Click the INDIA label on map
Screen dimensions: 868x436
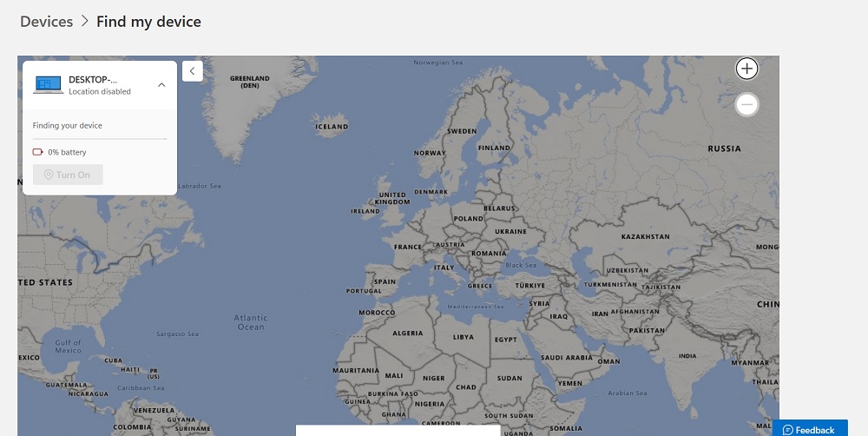687,356
